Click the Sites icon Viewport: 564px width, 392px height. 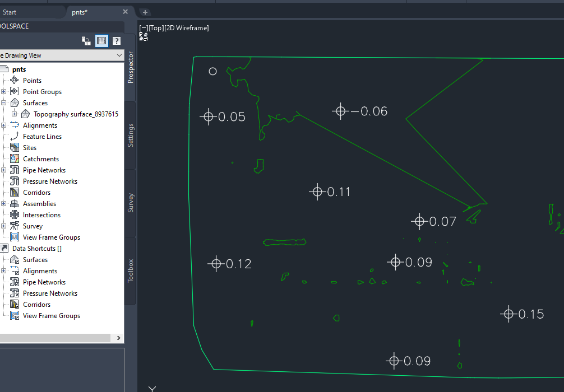15,147
